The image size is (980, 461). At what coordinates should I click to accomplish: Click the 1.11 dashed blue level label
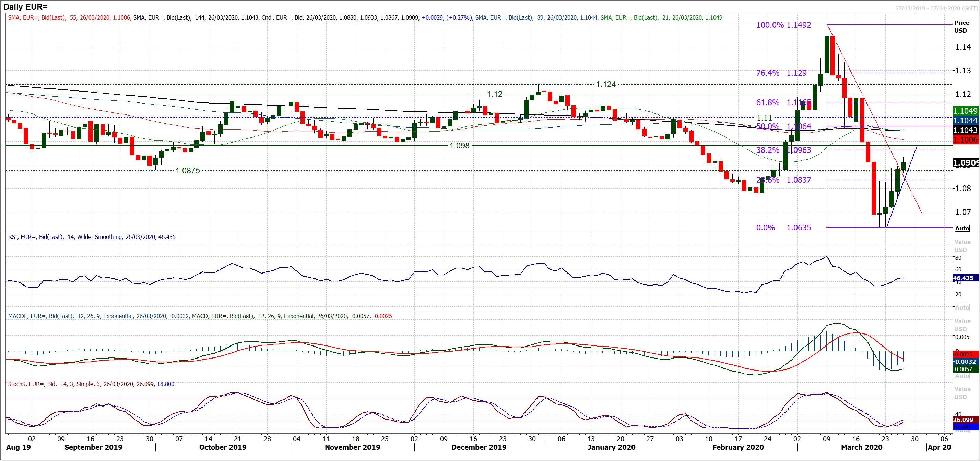click(764, 118)
